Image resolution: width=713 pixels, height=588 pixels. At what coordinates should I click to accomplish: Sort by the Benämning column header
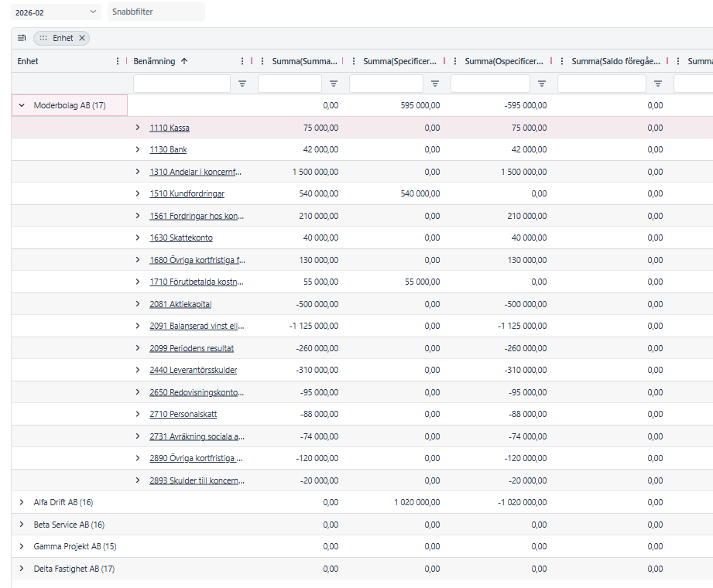[154, 61]
